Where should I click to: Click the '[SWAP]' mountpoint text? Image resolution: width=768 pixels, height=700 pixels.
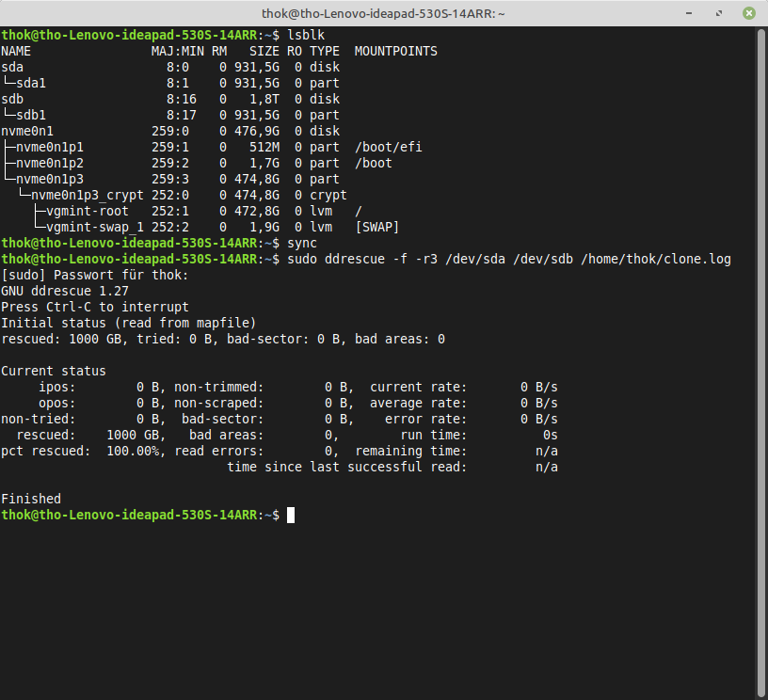377,227
